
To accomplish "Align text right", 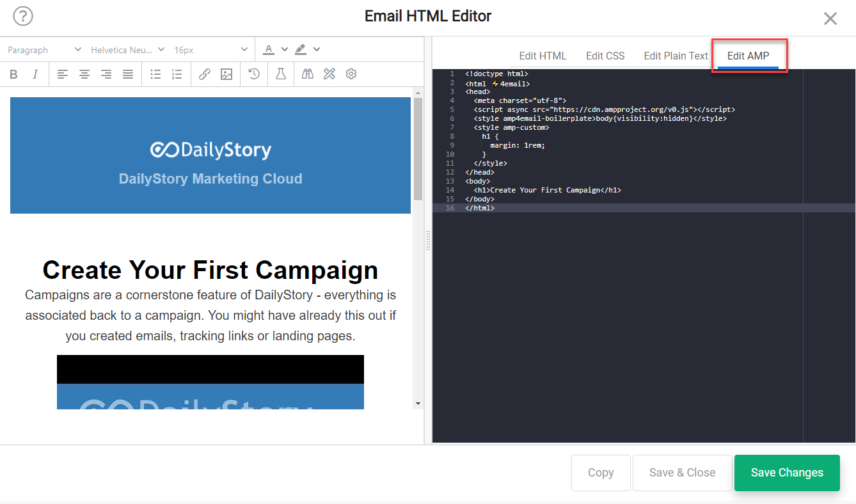I will (106, 74).
